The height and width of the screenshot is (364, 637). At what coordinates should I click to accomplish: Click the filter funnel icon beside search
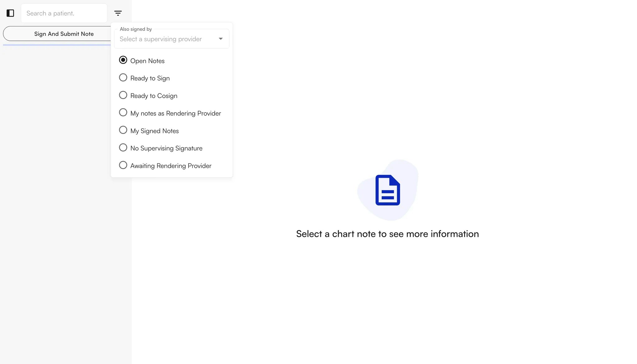coord(118,13)
